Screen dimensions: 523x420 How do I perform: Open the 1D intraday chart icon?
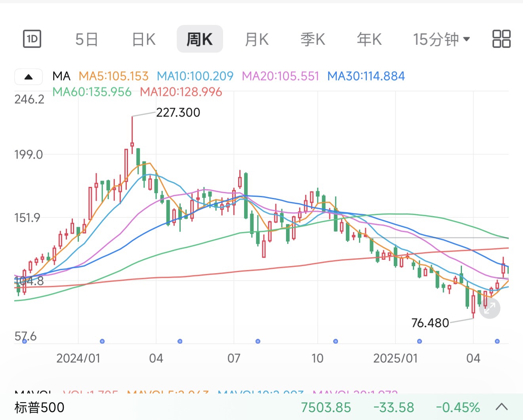tap(32, 39)
